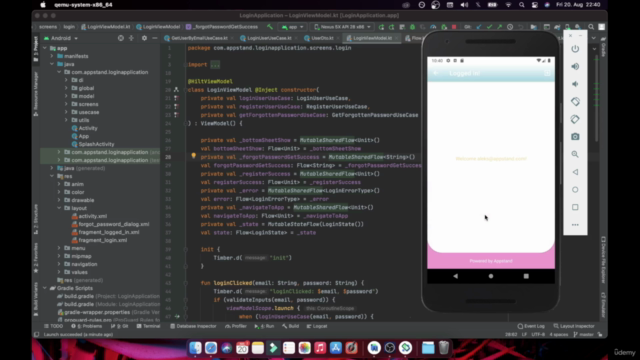Open the app run configuration dropdown
Viewport: 640px width, 360px height.
(293, 27)
